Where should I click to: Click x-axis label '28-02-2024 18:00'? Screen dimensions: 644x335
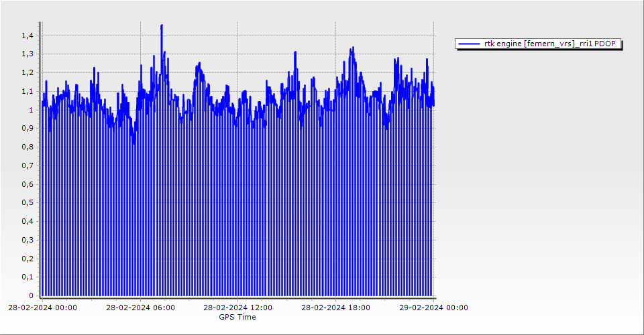tap(335, 308)
